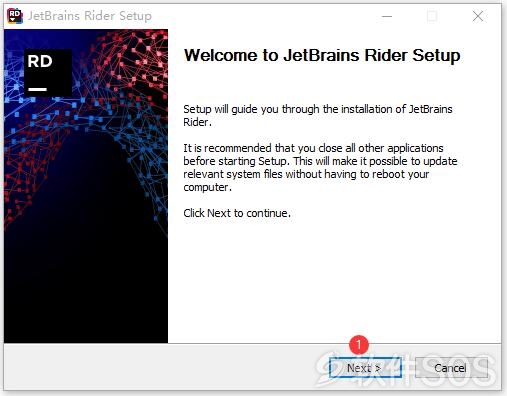Click the 'Welcome to JetBrains Rider Setup' heading
Screen dimensions: 507x396
(x=322, y=55)
